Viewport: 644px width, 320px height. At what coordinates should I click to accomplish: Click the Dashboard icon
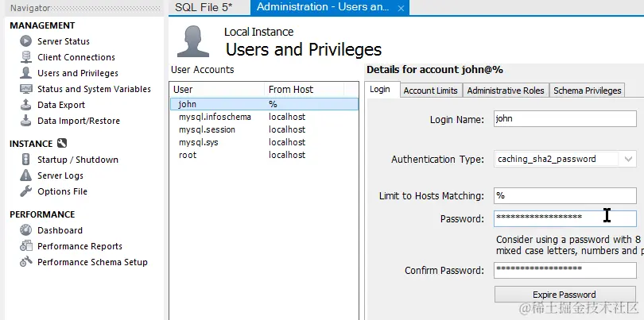click(x=25, y=230)
